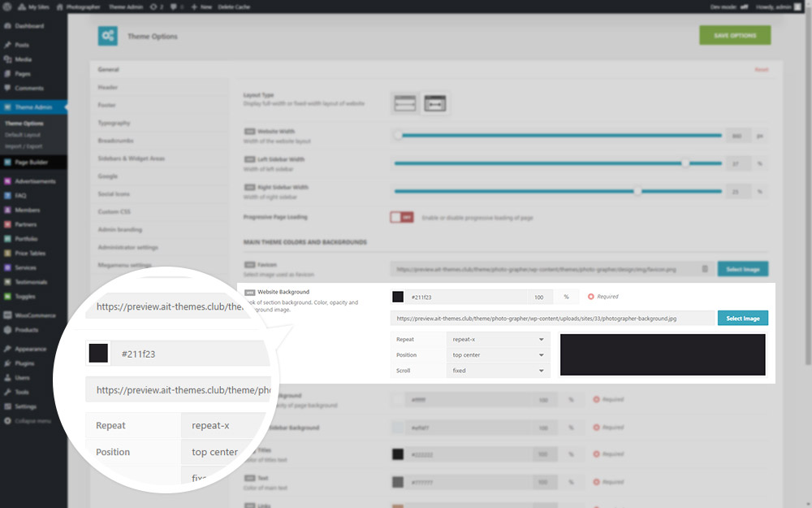Click the Plugins icon
The width and height of the screenshot is (812, 508).
click(7, 363)
